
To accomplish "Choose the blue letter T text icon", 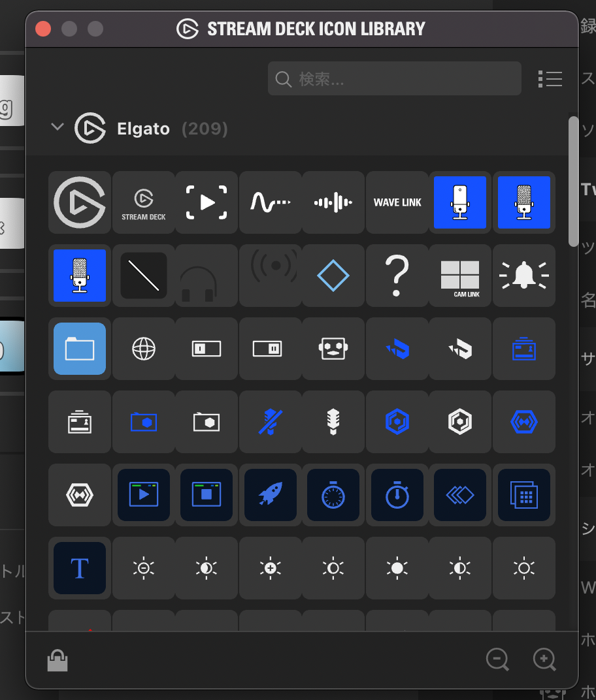I will pyautogui.click(x=80, y=568).
